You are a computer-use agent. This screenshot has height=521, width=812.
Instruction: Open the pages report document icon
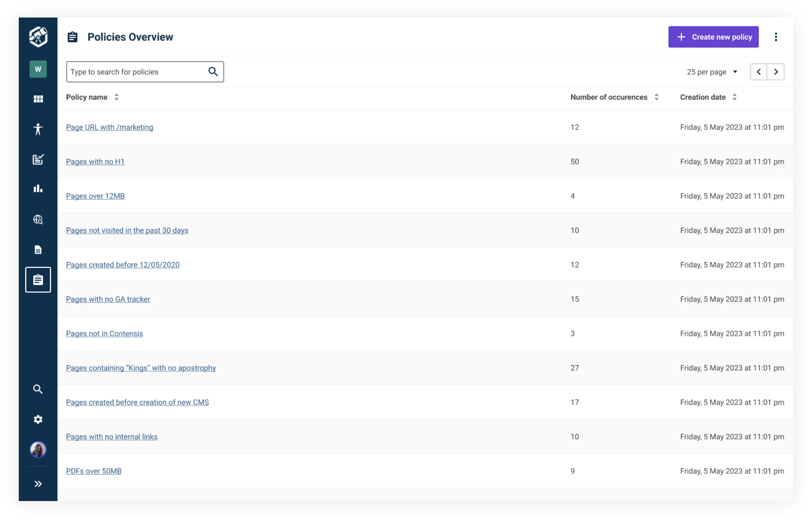[38, 250]
